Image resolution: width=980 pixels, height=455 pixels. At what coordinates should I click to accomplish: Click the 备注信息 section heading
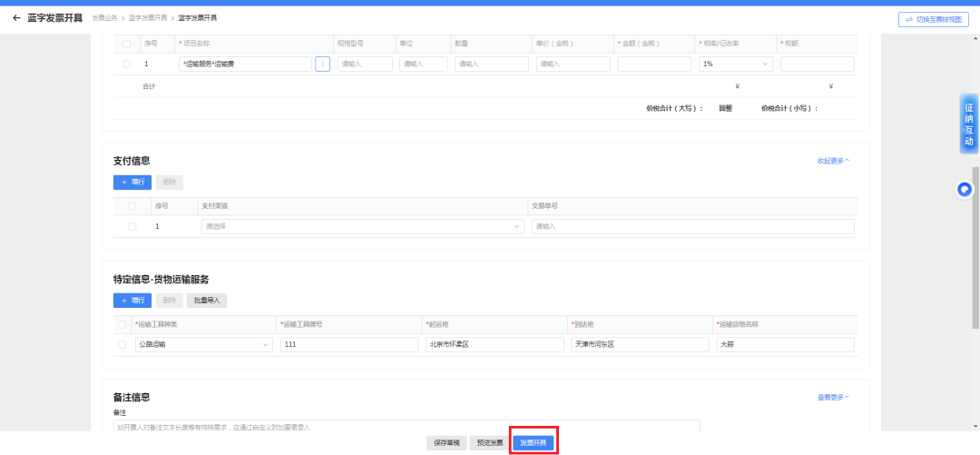tap(132, 398)
